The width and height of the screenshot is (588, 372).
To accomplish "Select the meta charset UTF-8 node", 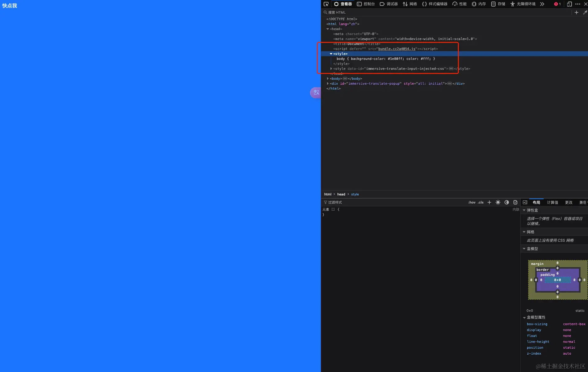I will click(x=356, y=34).
